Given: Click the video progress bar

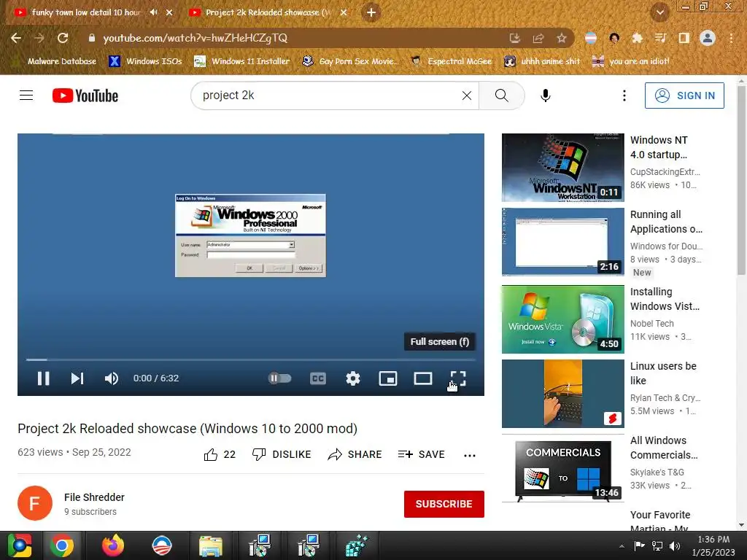Looking at the screenshot, I should pos(251,360).
